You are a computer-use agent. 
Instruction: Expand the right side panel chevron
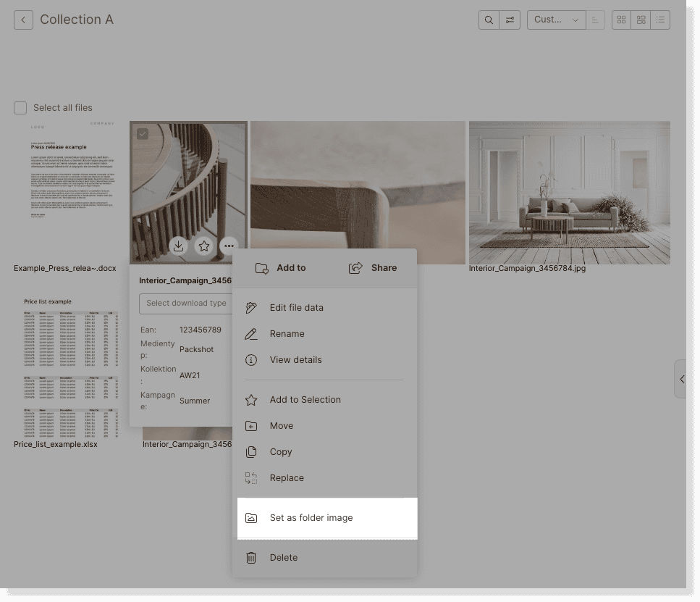681,378
